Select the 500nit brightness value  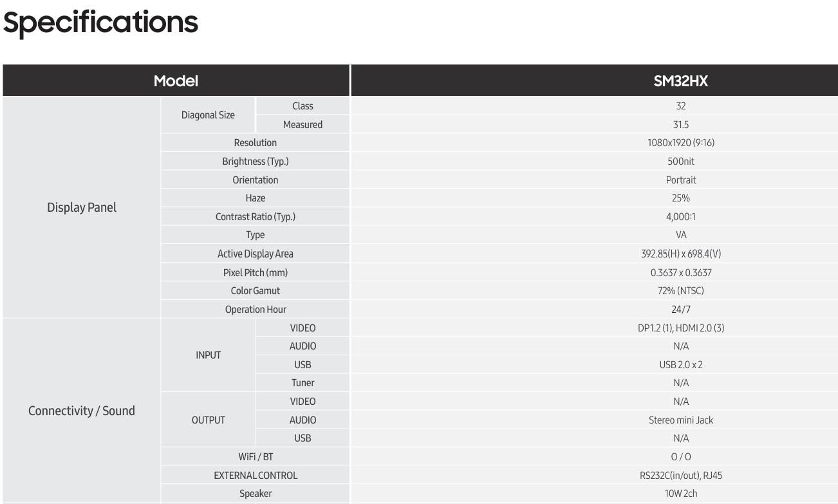(681, 162)
